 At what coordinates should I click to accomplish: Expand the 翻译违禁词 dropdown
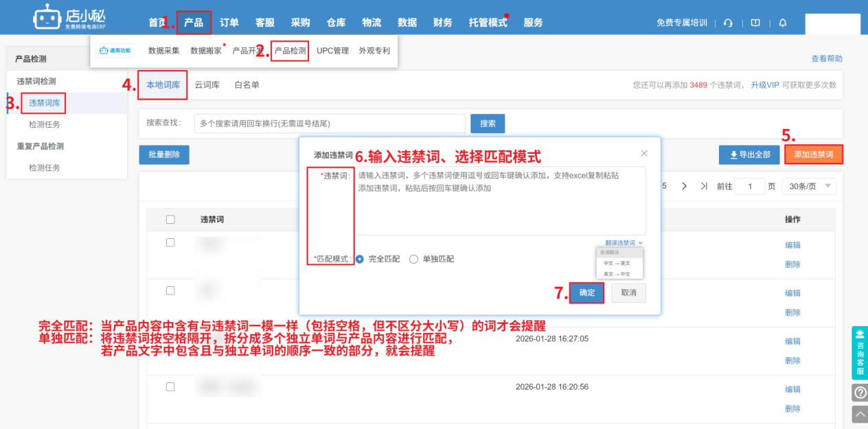(x=624, y=242)
